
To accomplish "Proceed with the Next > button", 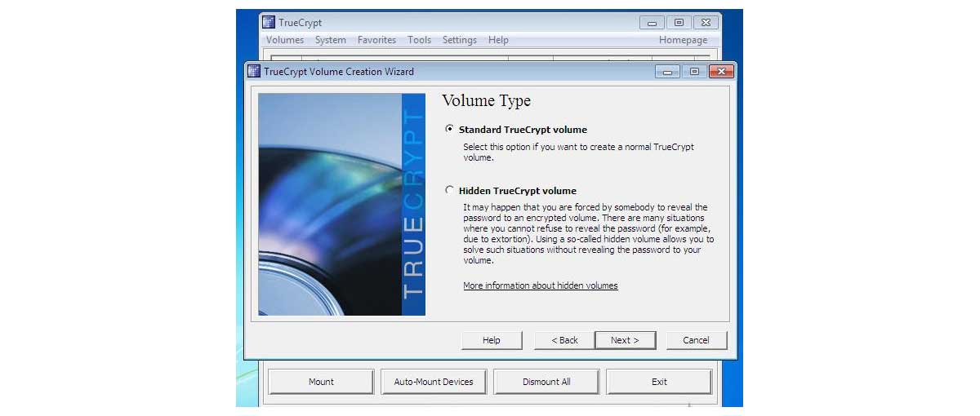I will click(625, 340).
